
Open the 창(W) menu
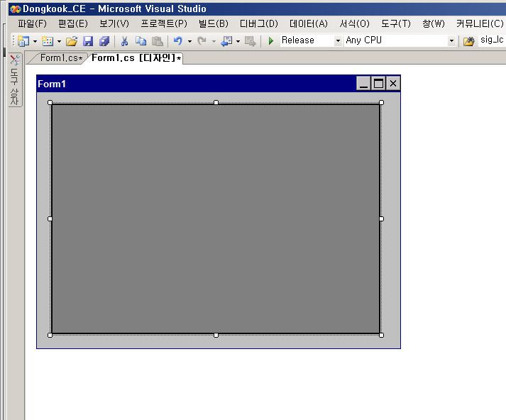(x=434, y=24)
